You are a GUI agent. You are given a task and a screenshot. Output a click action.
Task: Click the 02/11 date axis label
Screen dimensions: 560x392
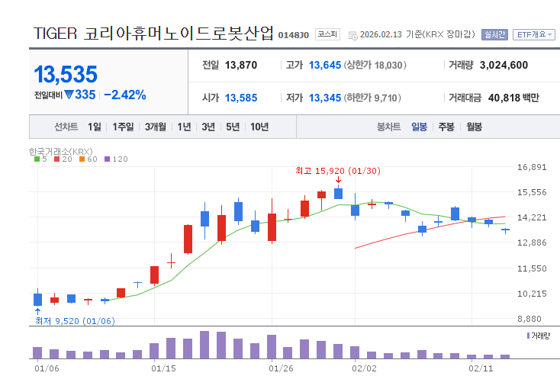point(481,368)
